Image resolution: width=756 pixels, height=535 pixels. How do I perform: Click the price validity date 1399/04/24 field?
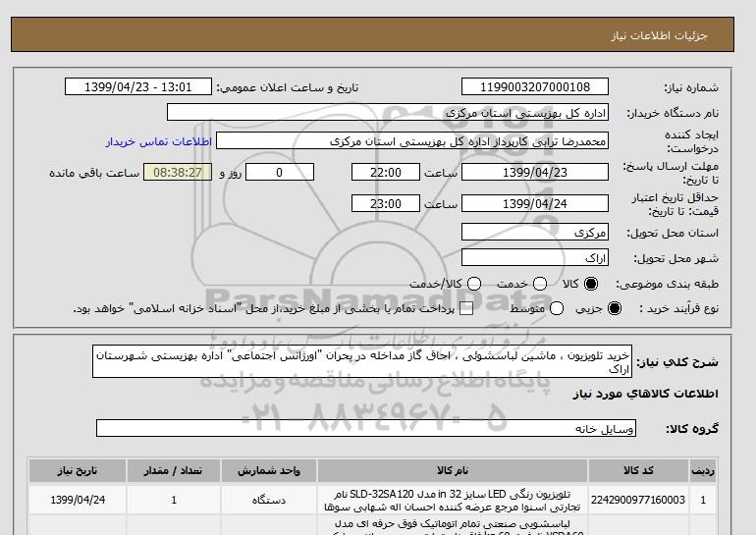click(x=535, y=204)
